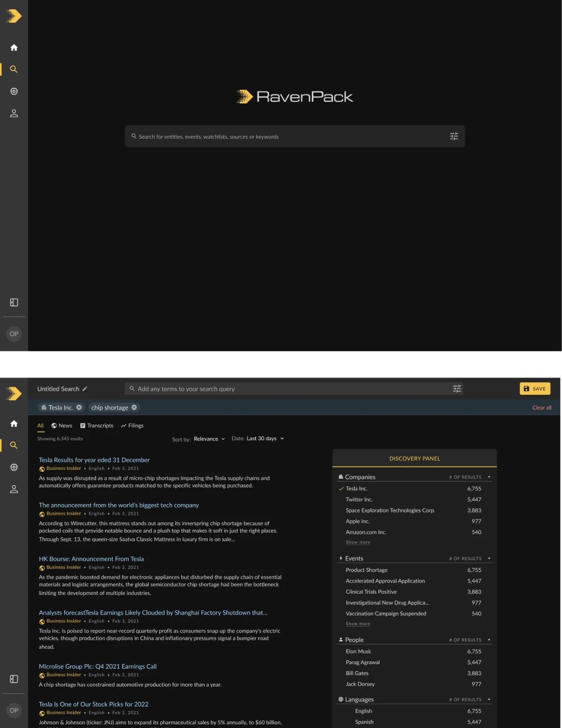Click the main search field on the top home screen
Viewport: 562px width, 728px height.
coord(295,136)
